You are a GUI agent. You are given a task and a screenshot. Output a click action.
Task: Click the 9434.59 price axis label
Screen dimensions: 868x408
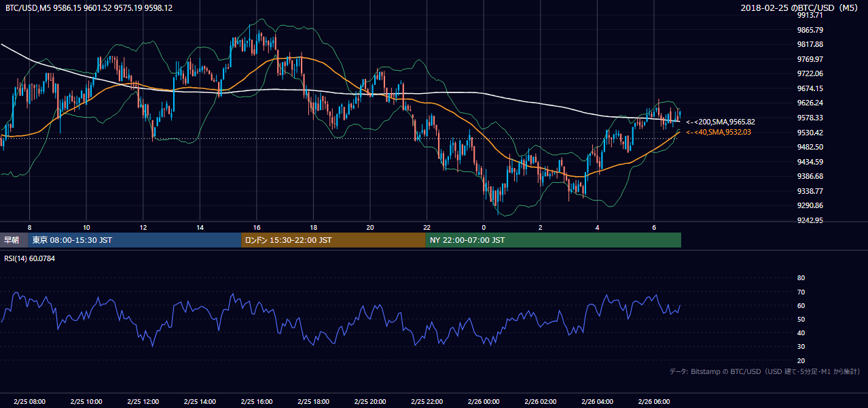810,162
